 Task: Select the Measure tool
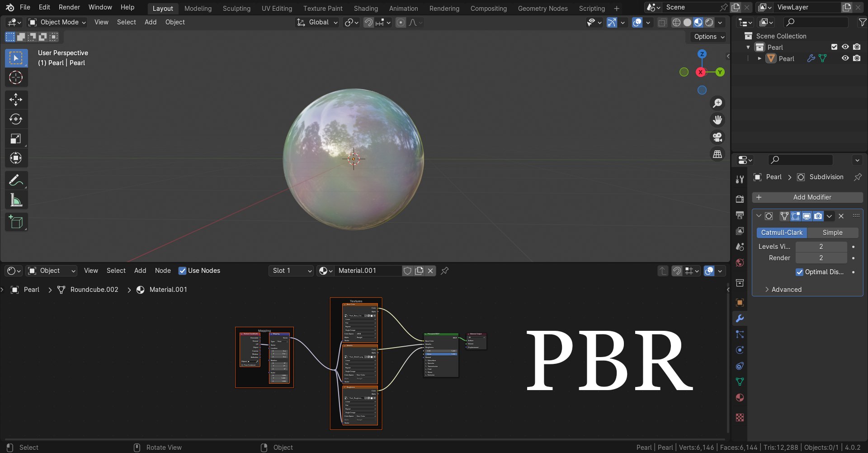(x=16, y=200)
